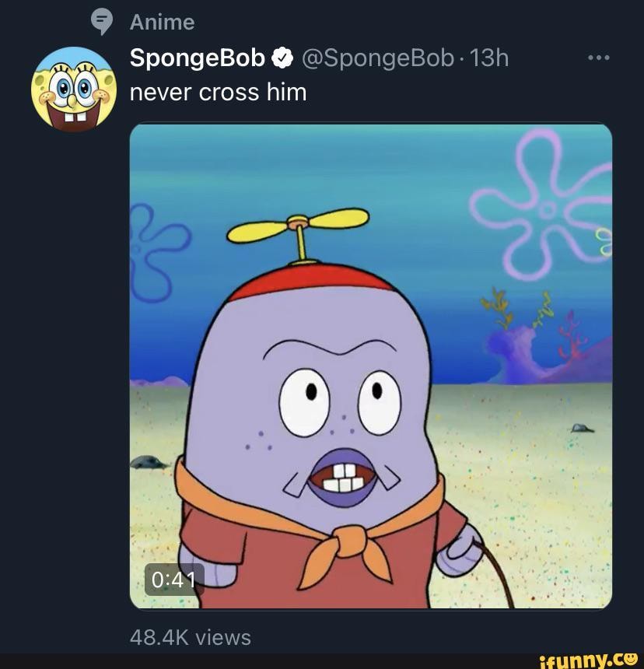Select the Anime topic label
644x669 pixels.
pyautogui.click(x=160, y=21)
